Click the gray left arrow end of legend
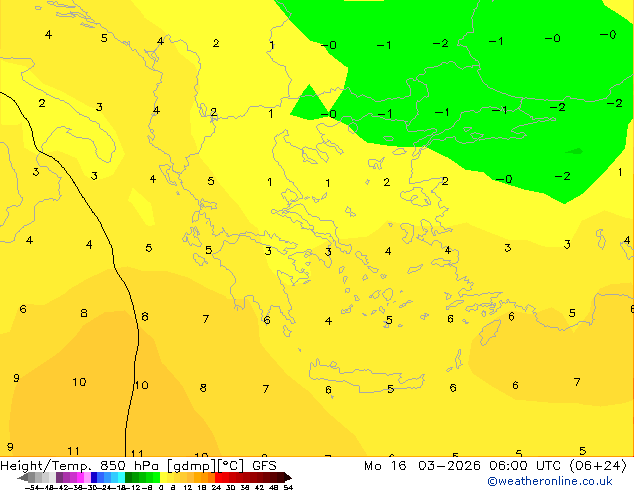This screenshot has width=634, height=490. (23, 478)
